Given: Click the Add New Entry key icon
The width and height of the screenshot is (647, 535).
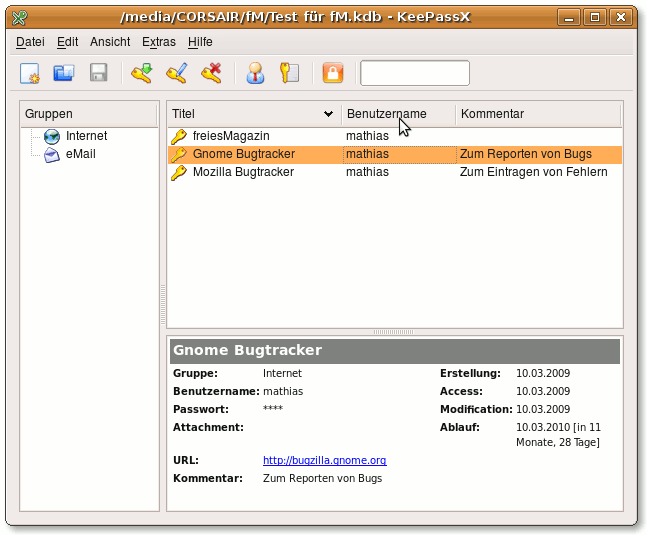Looking at the screenshot, I should (x=142, y=73).
